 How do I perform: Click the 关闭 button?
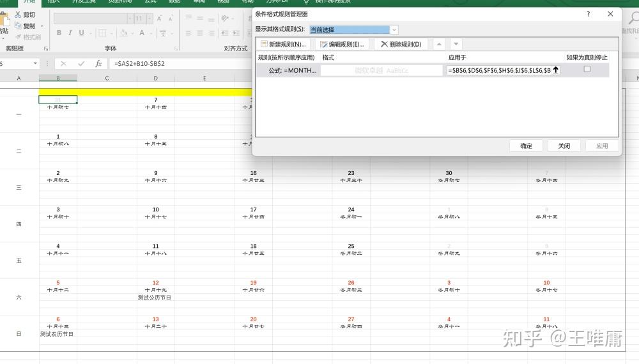(x=564, y=146)
